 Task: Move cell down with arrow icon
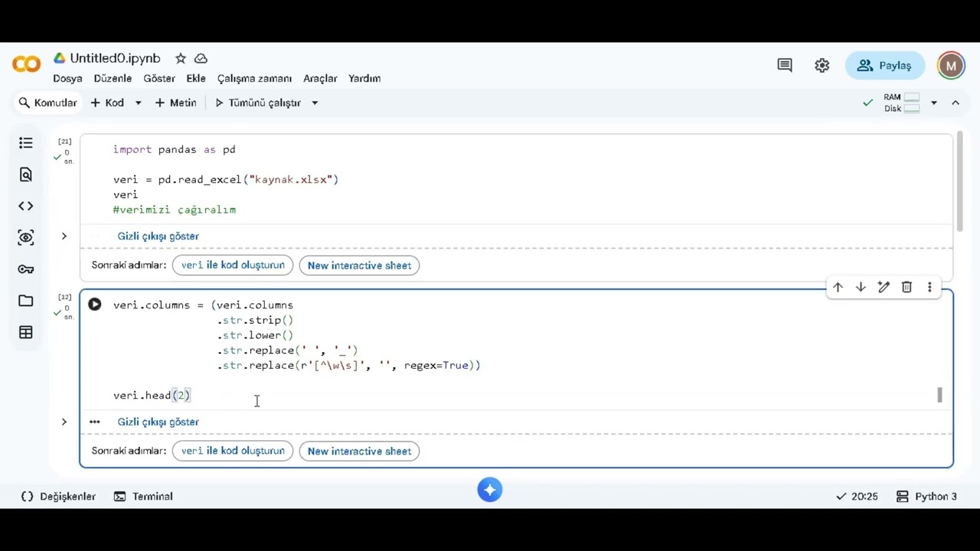(x=861, y=287)
